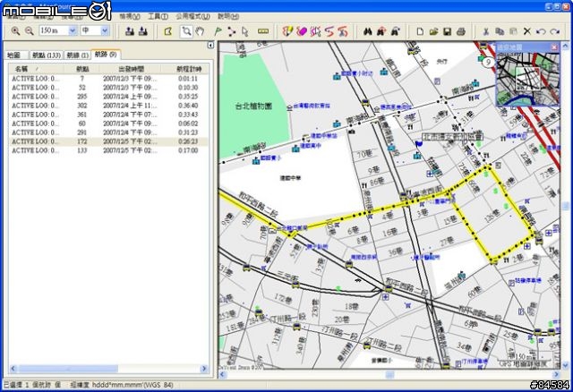Select the arrow pointer tool
Image resolution: width=573 pixels, height=392 pixels.
pos(244,31)
